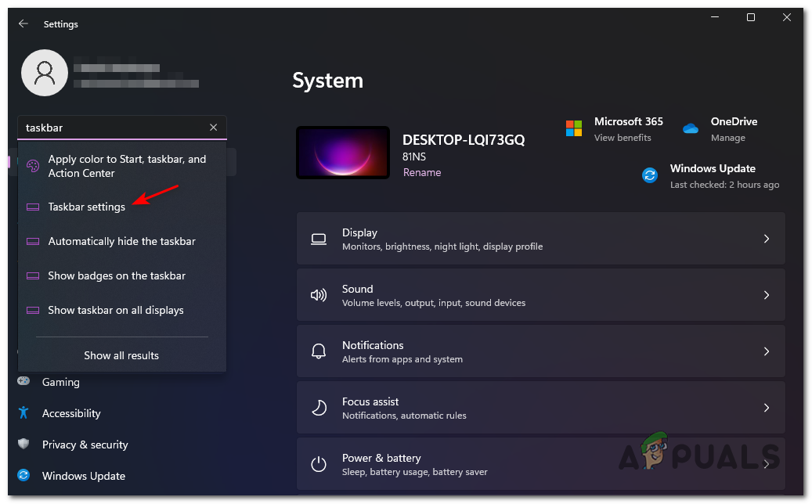The width and height of the screenshot is (812, 504).
Task: Clear the taskbar search text
Action: [x=214, y=128]
